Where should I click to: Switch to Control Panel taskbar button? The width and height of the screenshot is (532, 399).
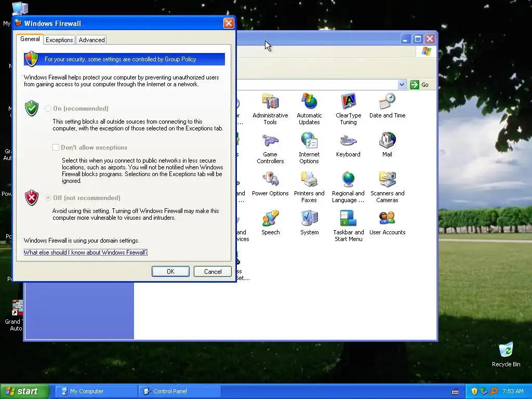pyautogui.click(x=179, y=391)
